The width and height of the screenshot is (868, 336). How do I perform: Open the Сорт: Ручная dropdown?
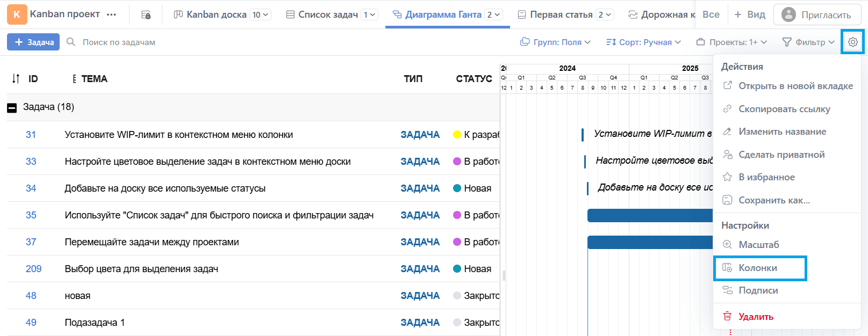643,42
